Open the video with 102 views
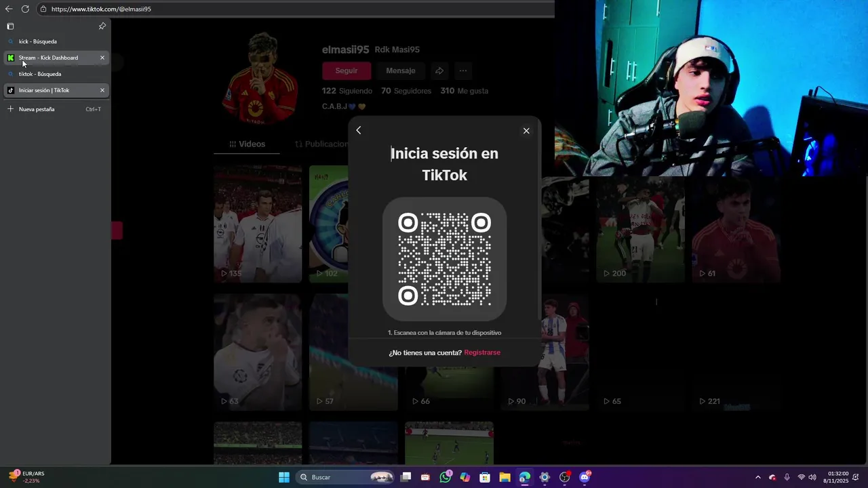Screen dimensions: 868x488 pos(329,224)
